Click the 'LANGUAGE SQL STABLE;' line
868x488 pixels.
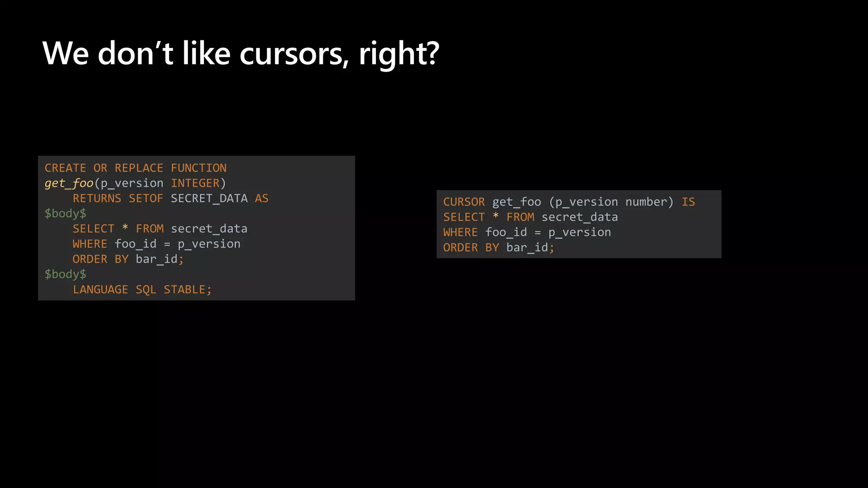pyautogui.click(x=142, y=290)
